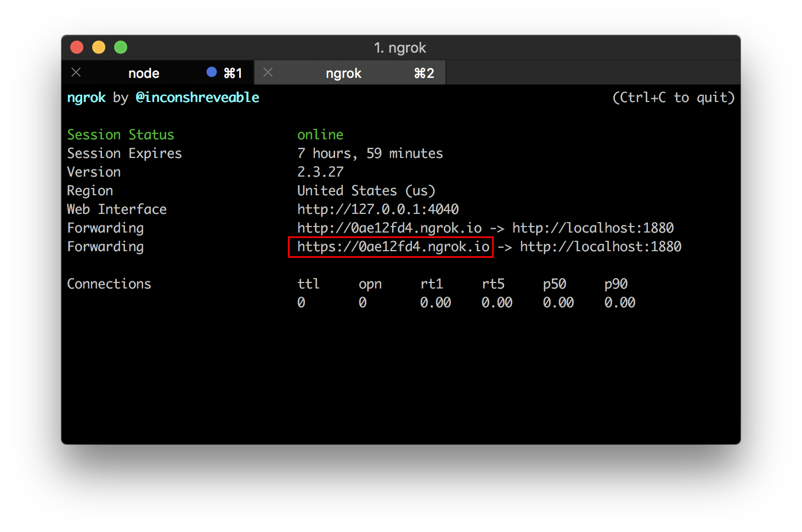Close the node tab with its X

[x=76, y=72]
